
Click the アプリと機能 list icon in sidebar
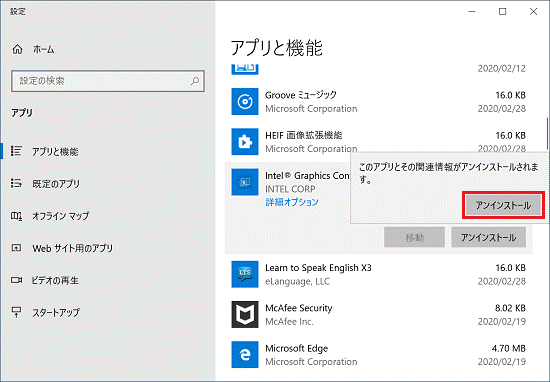[x=16, y=151]
